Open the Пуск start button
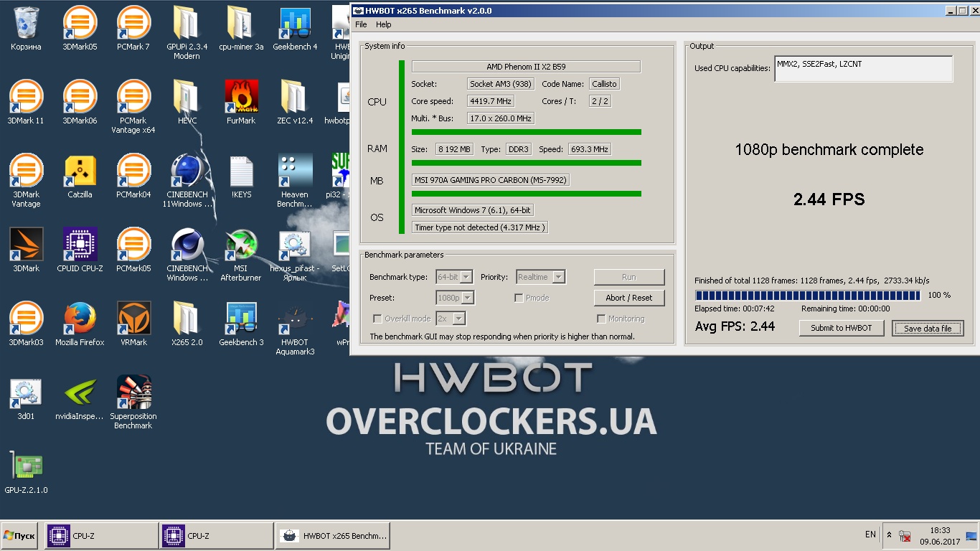The image size is (980, 551). pyautogui.click(x=21, y=536)
